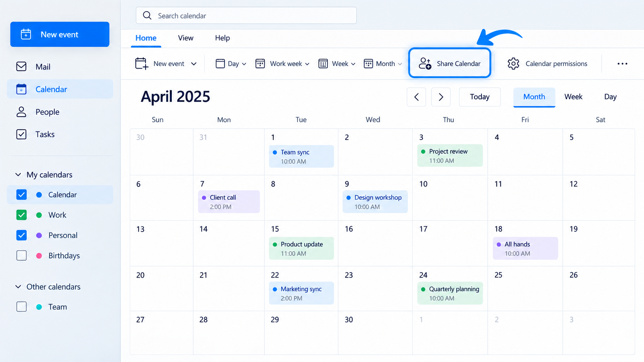Viewport: 644px width, 362px height.
Task: Go to next month with right arrow
Action: click(441, 97)
